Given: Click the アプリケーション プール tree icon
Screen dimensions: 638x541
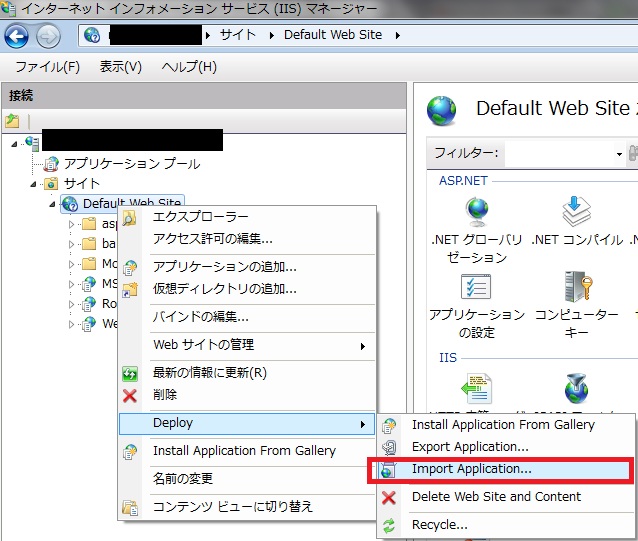Looking at the screenshot, I should coord(51,164).
